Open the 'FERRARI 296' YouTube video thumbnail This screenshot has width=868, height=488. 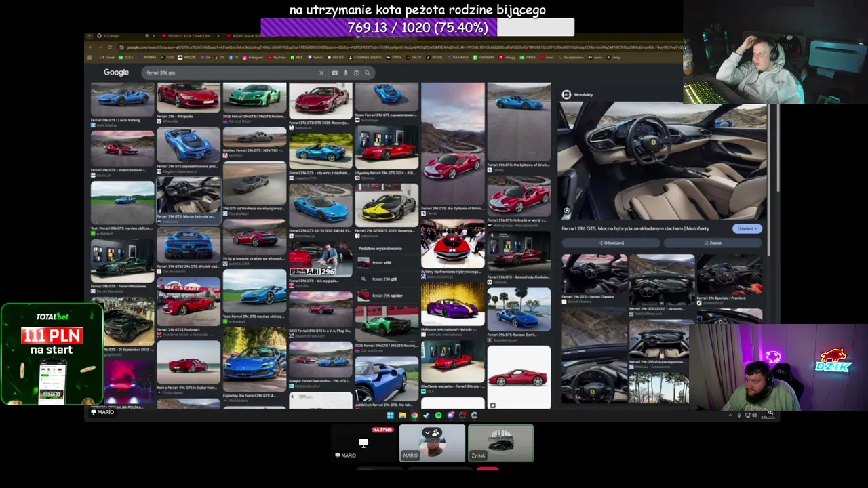point(321,261)
